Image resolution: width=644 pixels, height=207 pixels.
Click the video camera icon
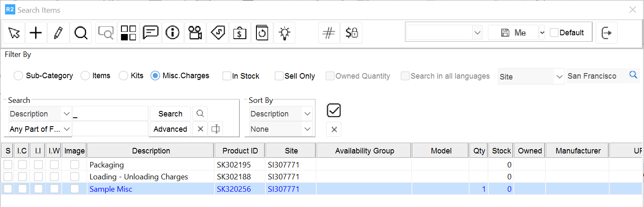click(195, 33)
